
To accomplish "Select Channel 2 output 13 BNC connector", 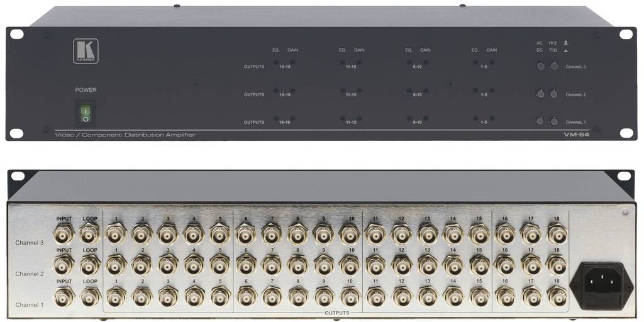I will 428,265.
